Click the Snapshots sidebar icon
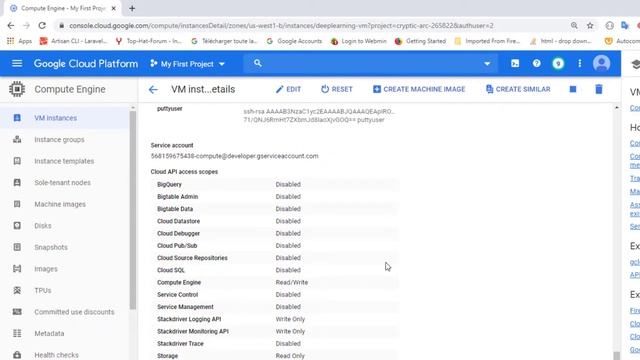Image resolution: width=640 pixels, height=360 pixels. (x=17, y=247)
